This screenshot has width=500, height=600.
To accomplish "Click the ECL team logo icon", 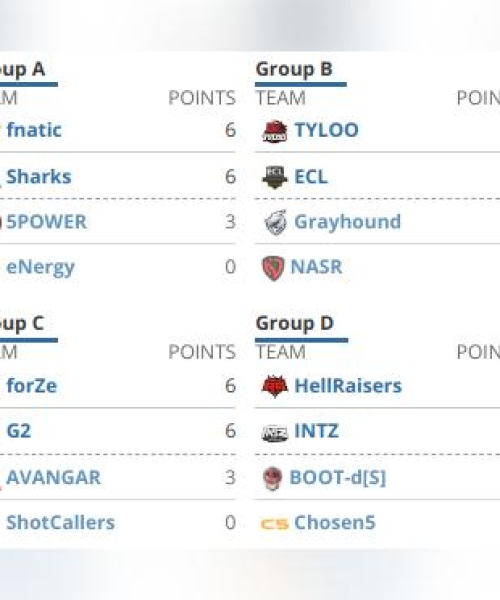I will [275, 178].
